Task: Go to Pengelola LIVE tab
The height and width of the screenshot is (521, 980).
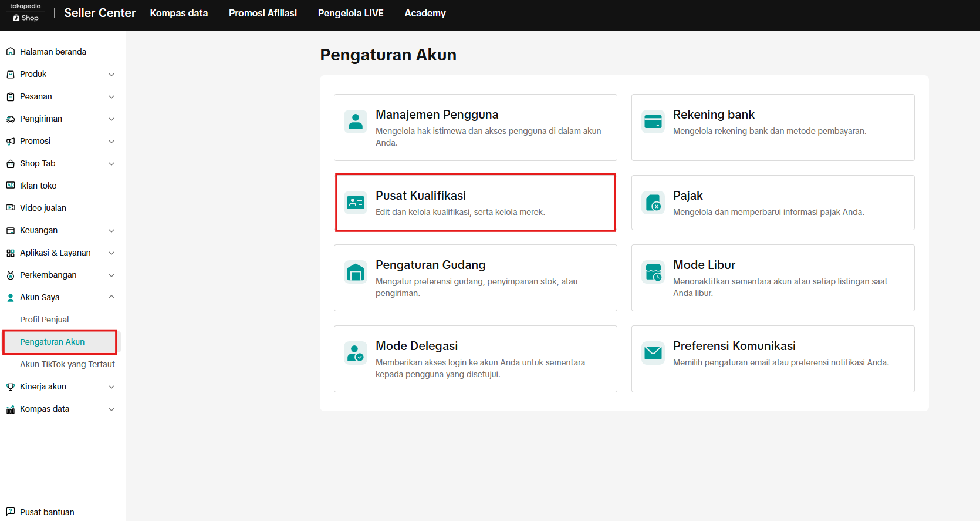Action: click(x=351, y=13)
